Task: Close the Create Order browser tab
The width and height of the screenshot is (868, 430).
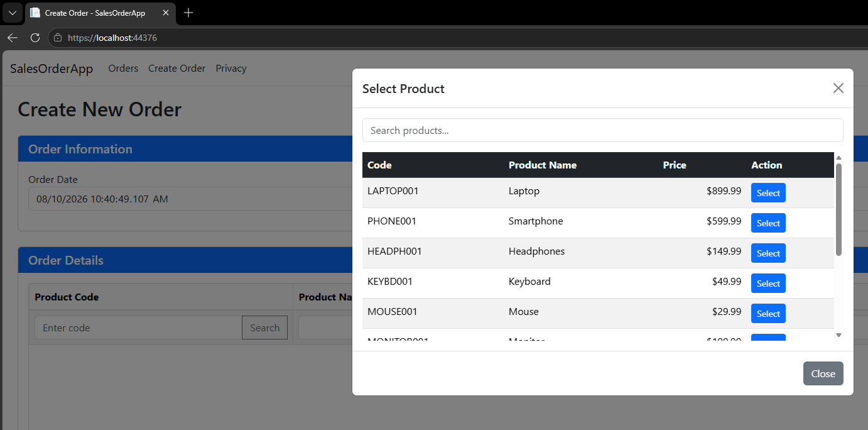Action: (165, 13)
